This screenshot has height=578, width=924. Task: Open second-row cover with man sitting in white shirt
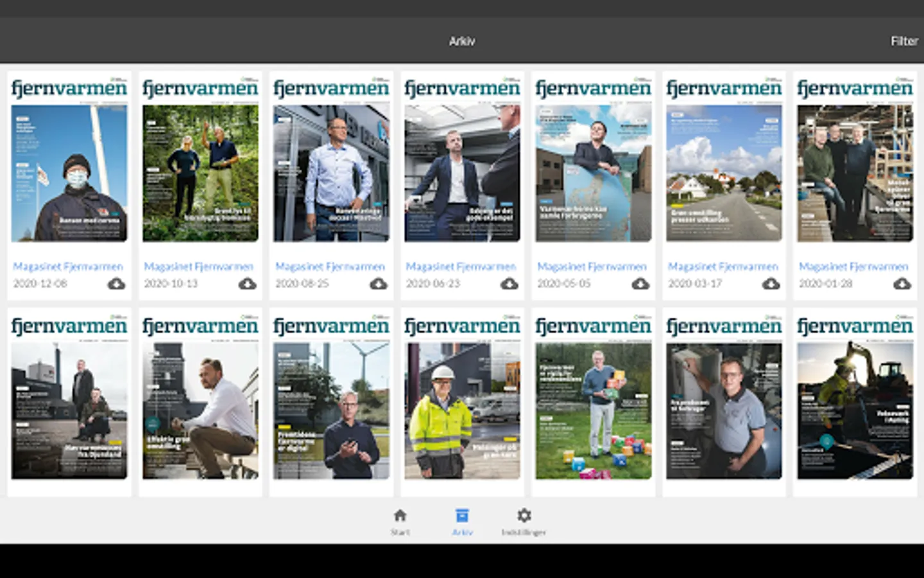[x=200, y=397]
